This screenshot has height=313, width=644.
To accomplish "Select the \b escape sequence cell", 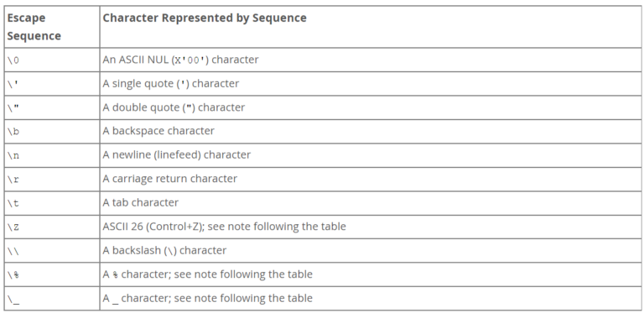I will [52, 131].
